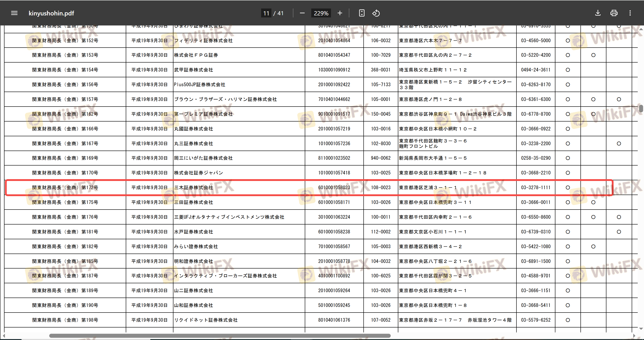This screenshot has width=644, height=340.
Task: Click the circle mark in 三木証券 row
Action: pyautogui.click(x=567, y=187)
